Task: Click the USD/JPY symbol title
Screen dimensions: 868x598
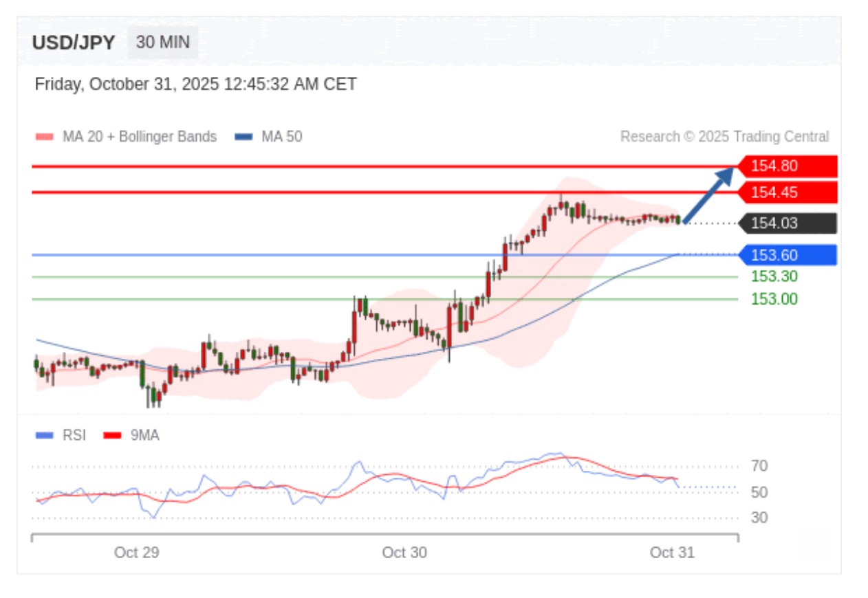Action: (x=74, y=43)
